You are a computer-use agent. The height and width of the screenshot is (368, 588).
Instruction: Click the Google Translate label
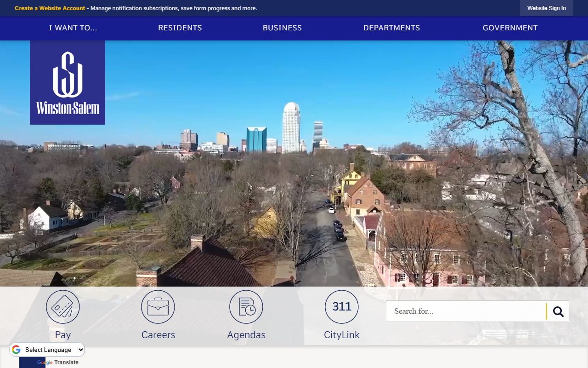click(58, 362)
